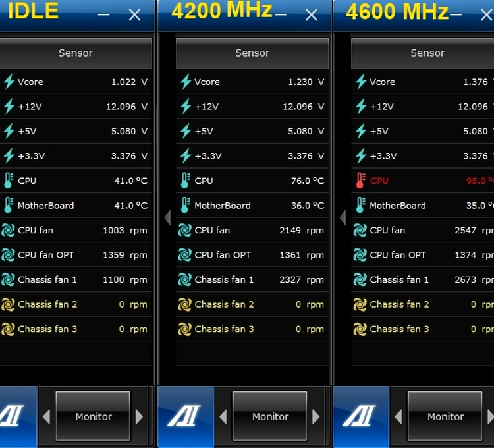
Task: Click the CPU fan icon in IDLE window
Action: [x=8, y=230]
